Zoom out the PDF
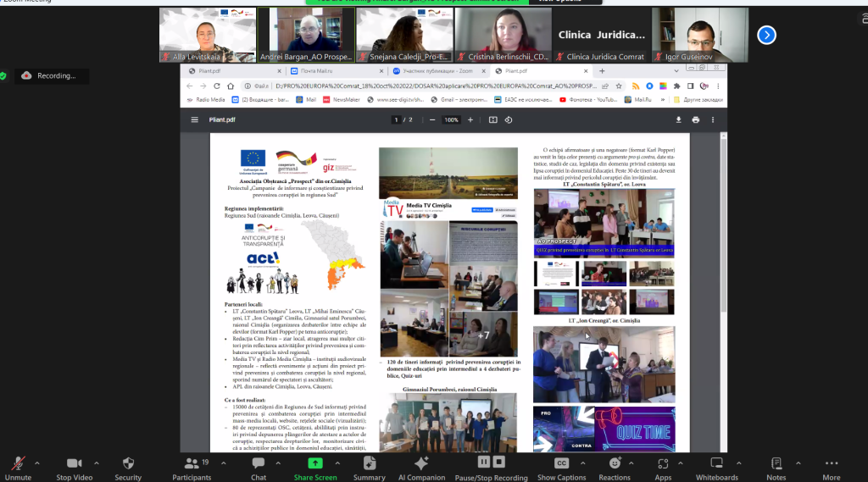The image size is (868, 482). [x=432, y=119]
